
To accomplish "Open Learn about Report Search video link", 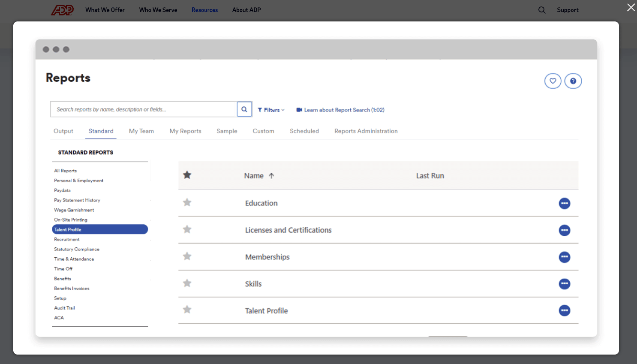I will (x=340, y=110).
